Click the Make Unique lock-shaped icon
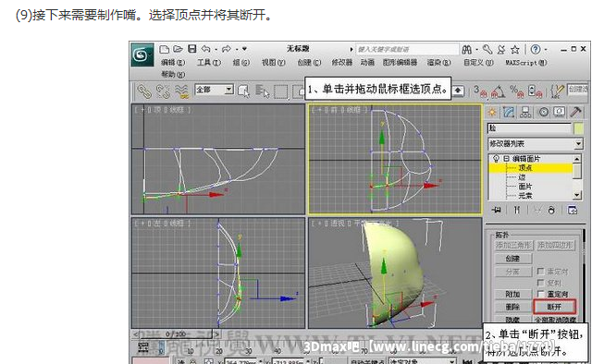Viewport: 592px width, 364px height. coord(551,210)
